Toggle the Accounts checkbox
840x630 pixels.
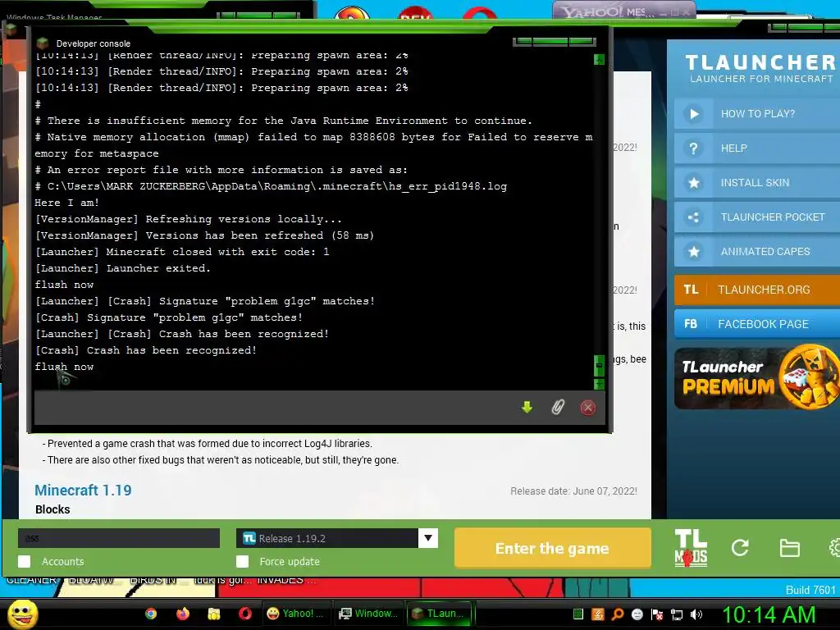pos(24,561)
